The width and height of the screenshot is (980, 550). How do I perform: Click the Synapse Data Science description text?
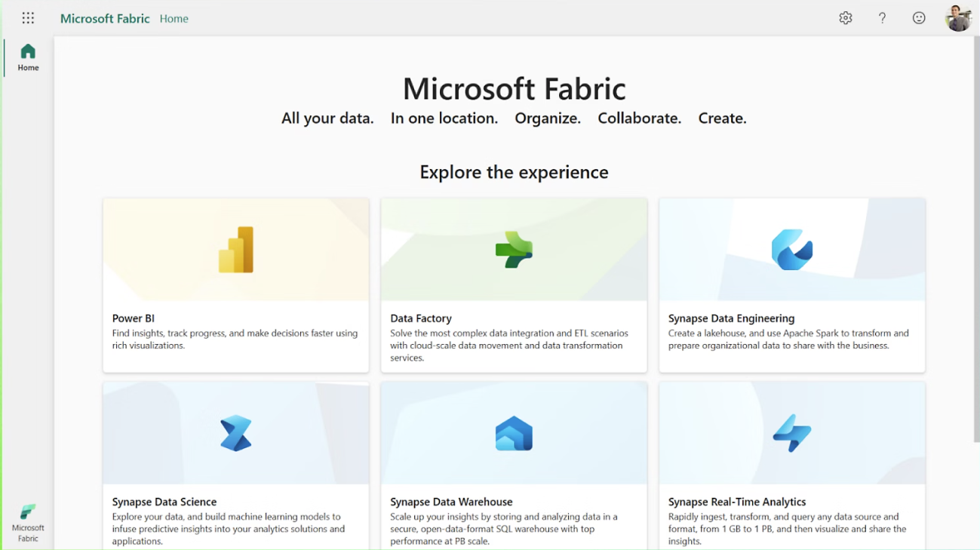(x=229, y=529)
